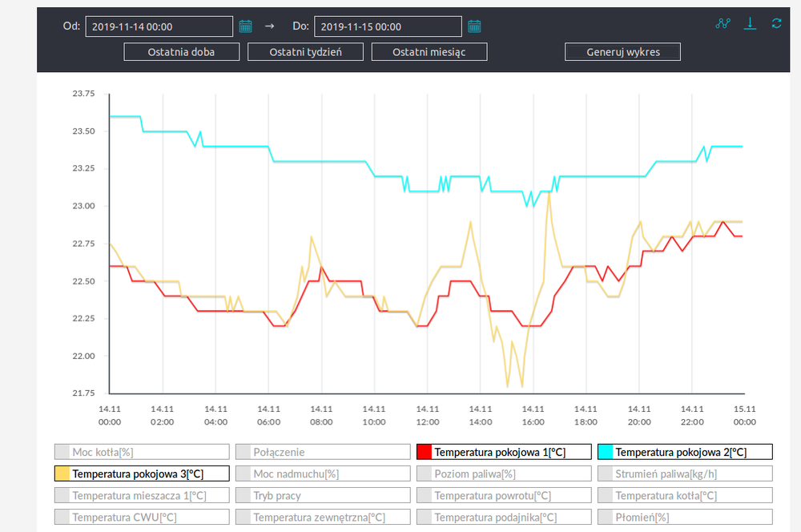Screen dimensions: 801x532
Task: Turn on 'Temperatura CWU' series
Action: [x=142, y=518]
